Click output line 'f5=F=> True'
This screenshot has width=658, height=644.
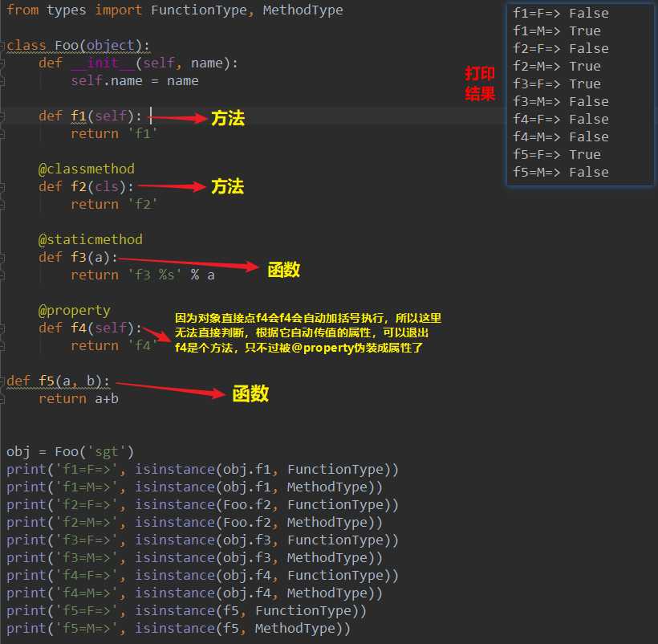pos(557,154)
